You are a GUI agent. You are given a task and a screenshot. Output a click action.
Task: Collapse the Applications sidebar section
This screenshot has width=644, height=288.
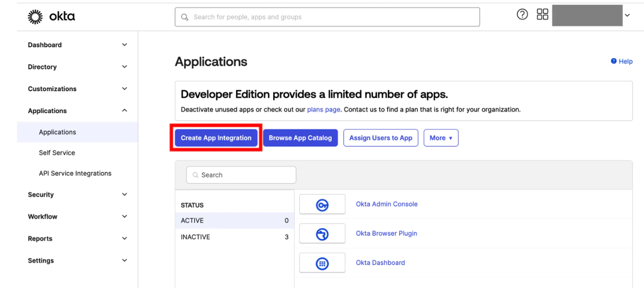click(x=78, y=110)
